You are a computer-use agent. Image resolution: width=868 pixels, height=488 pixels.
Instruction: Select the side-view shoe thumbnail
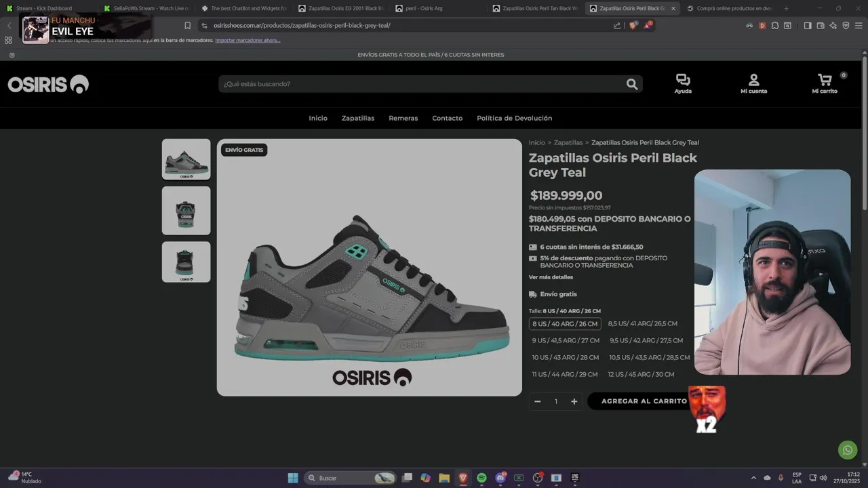click(x=186, y=159)
